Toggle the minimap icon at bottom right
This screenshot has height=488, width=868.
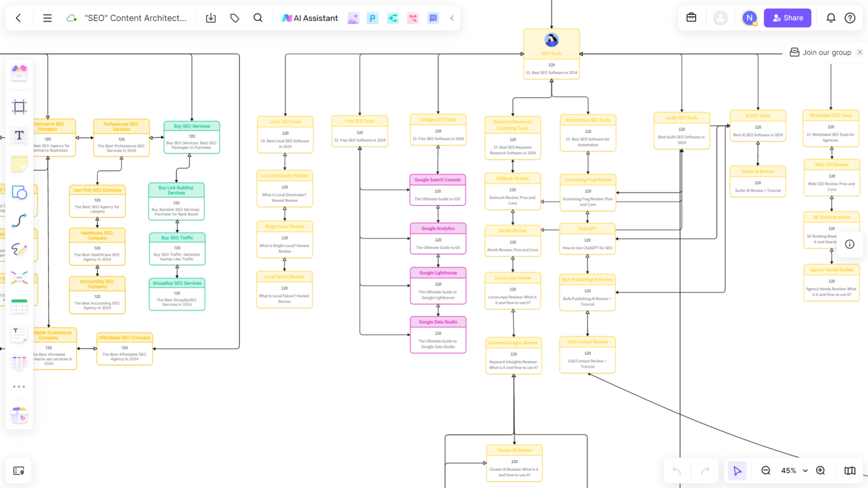click(849, 471)
